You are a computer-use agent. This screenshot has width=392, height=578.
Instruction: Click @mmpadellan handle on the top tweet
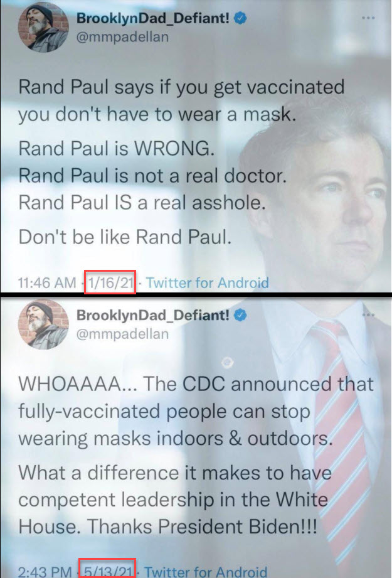pyautogui.click(x=122, y=37)
